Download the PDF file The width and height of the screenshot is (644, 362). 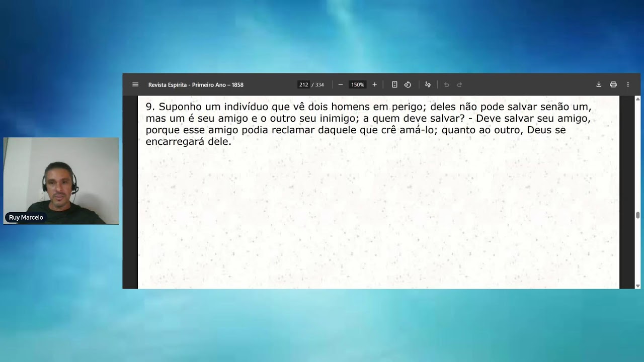coord(599,84)
